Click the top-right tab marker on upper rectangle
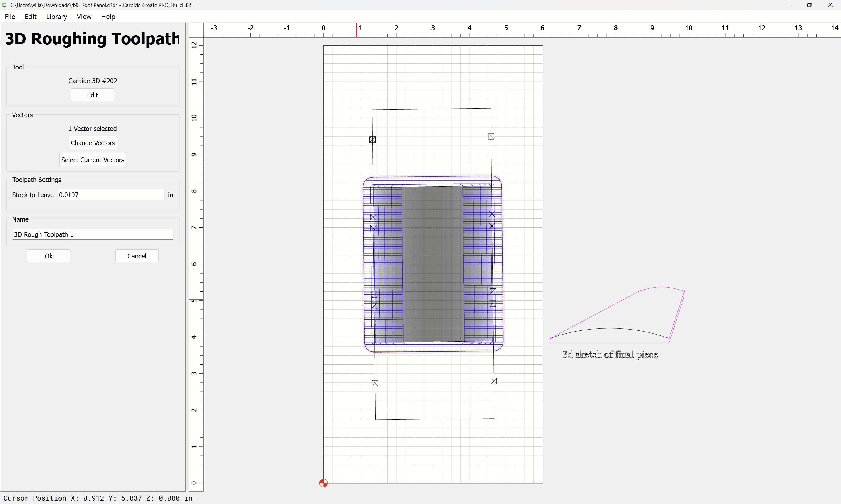This screenshot has height=504, width=841. (491, 136)
